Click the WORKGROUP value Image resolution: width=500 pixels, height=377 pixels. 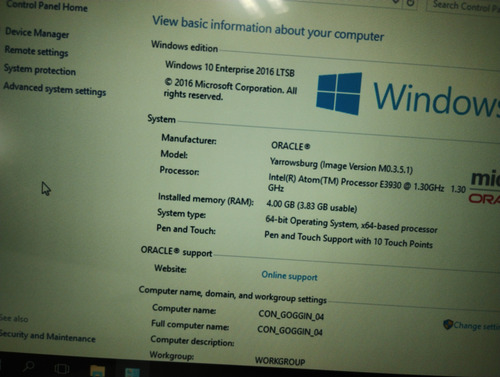click(280, 361)
